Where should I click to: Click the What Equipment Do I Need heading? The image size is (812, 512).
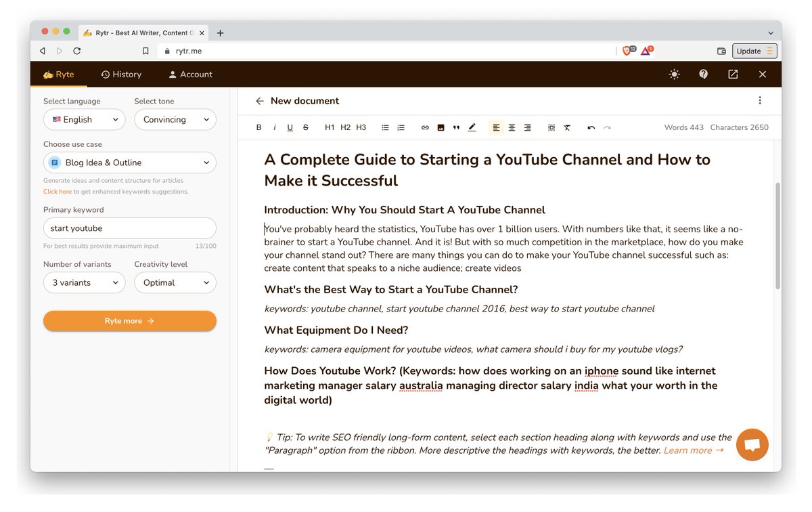point(336,330)
